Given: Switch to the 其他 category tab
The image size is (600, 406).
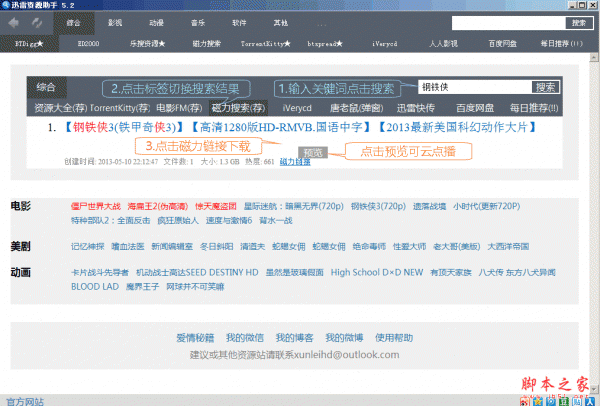Looking at the screenshot, I should [280, 23].
